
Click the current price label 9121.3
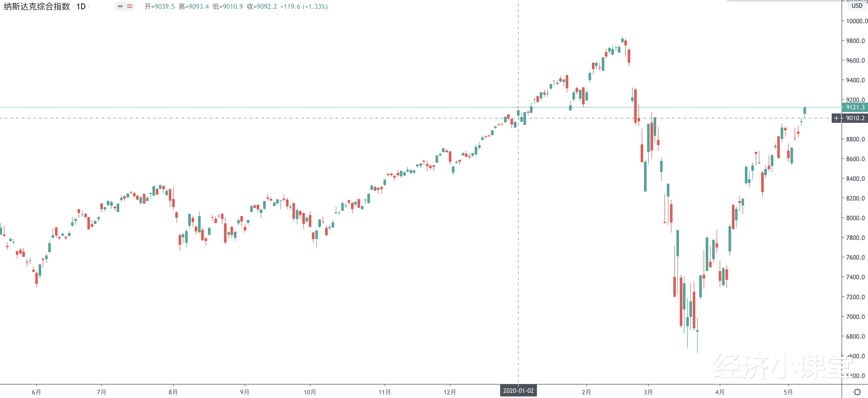[x=855, y=108]
